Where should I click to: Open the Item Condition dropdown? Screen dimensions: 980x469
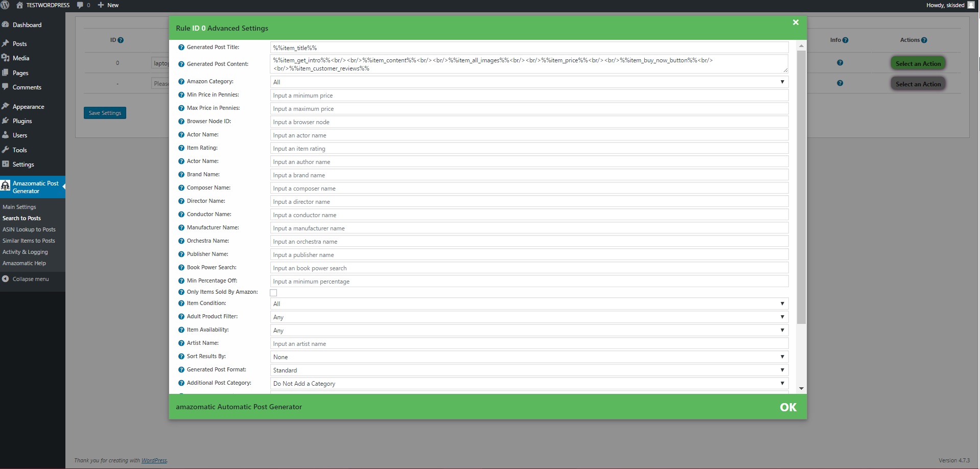click(529, 303)
